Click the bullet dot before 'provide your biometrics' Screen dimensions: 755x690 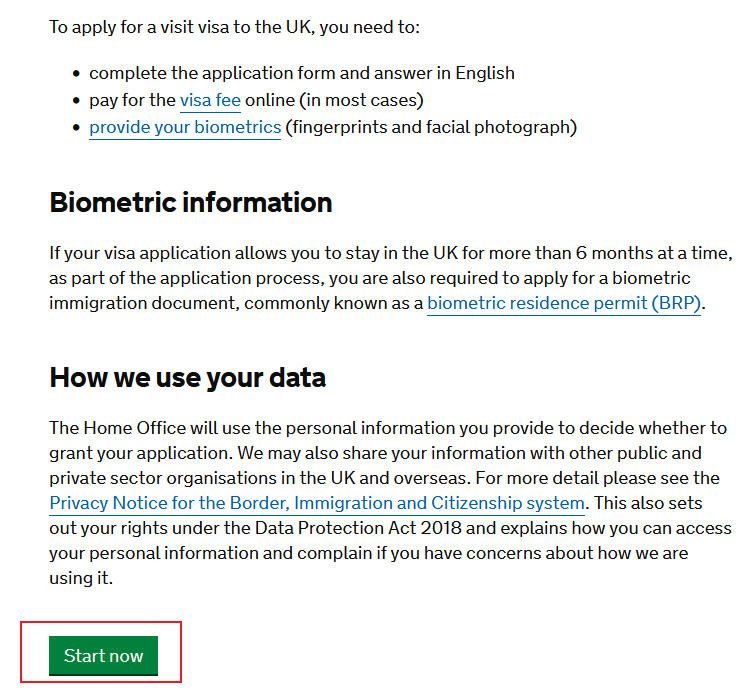(x=77, y=128)
